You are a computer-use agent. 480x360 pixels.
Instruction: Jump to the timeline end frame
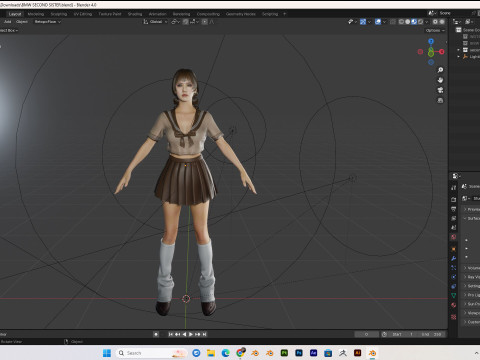(x=204, y=334)
